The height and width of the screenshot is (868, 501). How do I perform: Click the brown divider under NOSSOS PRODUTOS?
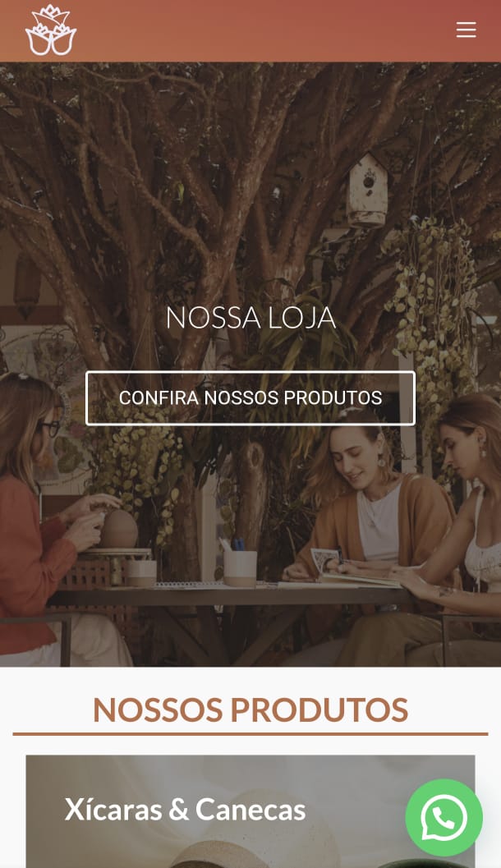click(x=250, y=734)
